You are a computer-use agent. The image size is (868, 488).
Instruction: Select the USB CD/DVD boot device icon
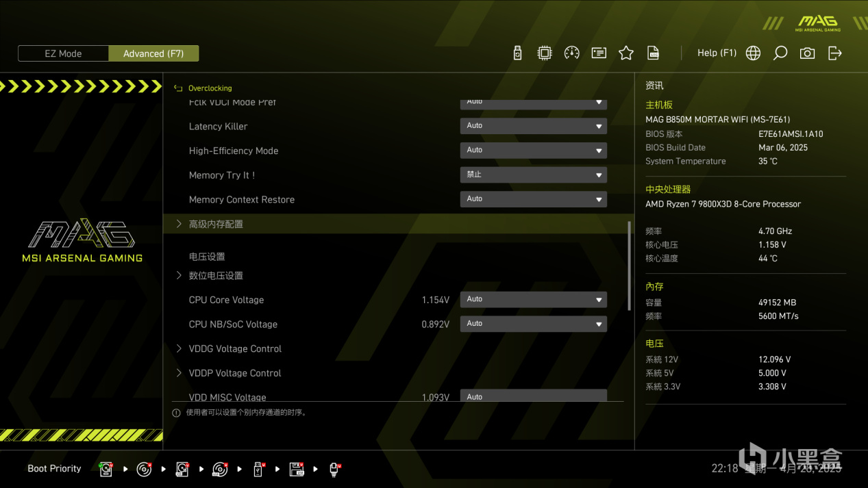[x=220, y=469]
